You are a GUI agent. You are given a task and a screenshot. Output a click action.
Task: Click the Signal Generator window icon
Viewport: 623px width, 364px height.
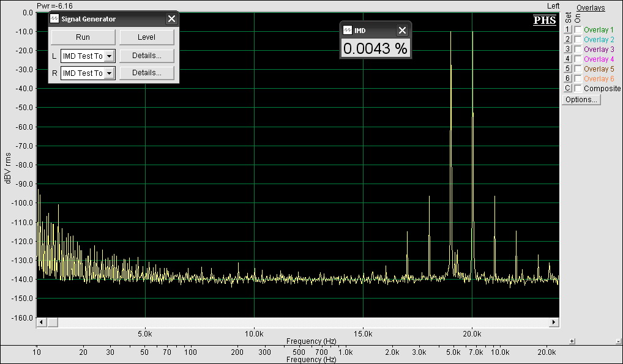[x=54, y=19]
